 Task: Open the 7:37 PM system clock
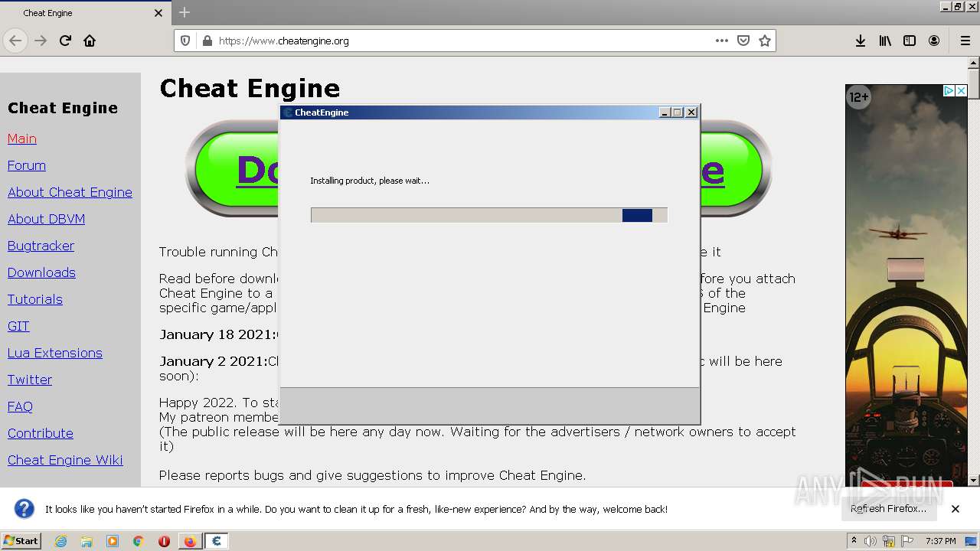[x=941, y=541]
